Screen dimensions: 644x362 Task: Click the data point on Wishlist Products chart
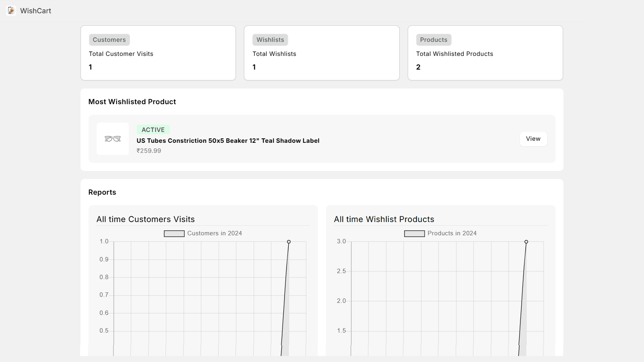(526, 242)
